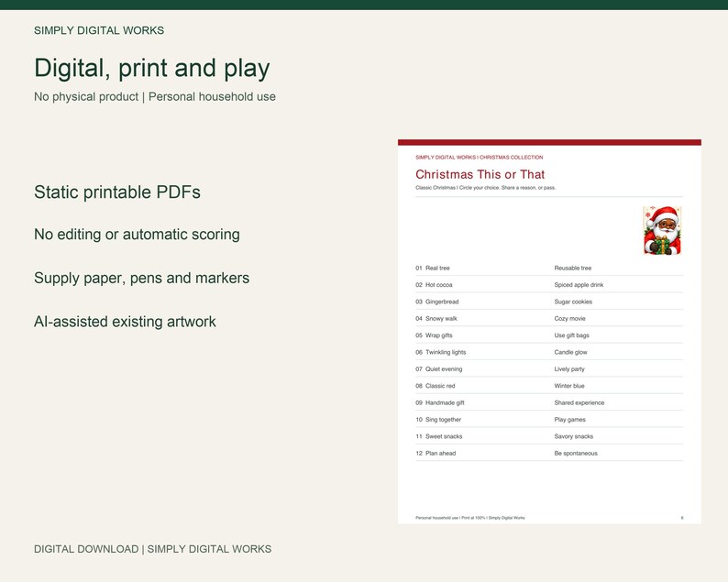The width and height of the screenshot is (728, 582).
Task: Choose 'Wrap gifts' in row 05
Action: click(439, 335)
